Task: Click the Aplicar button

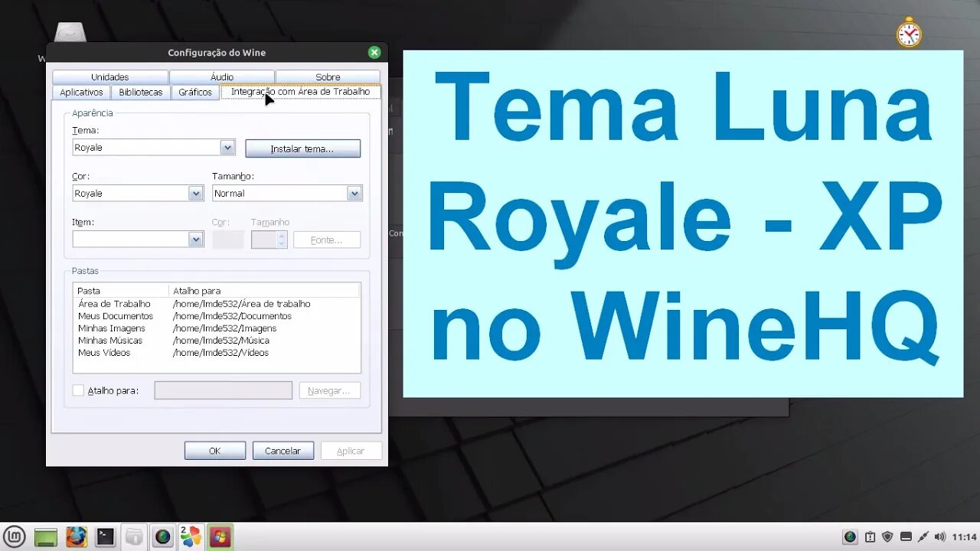Action: point(351,451)
